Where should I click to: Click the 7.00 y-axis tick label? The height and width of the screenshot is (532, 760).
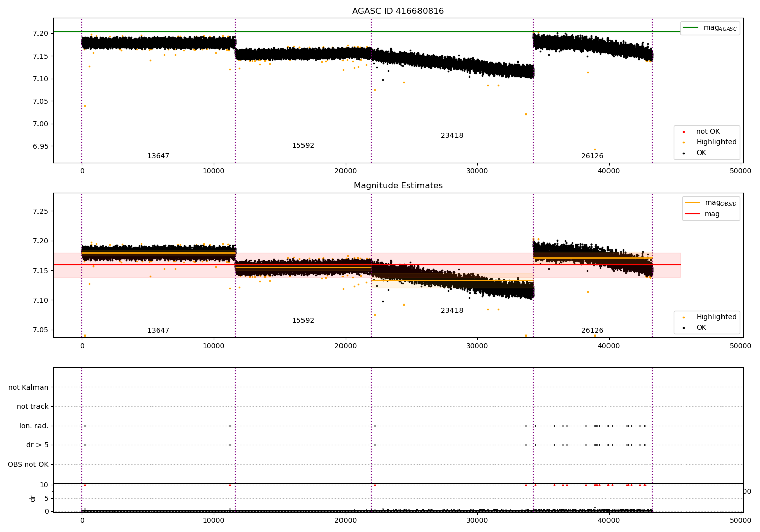[x=40, y=124]
